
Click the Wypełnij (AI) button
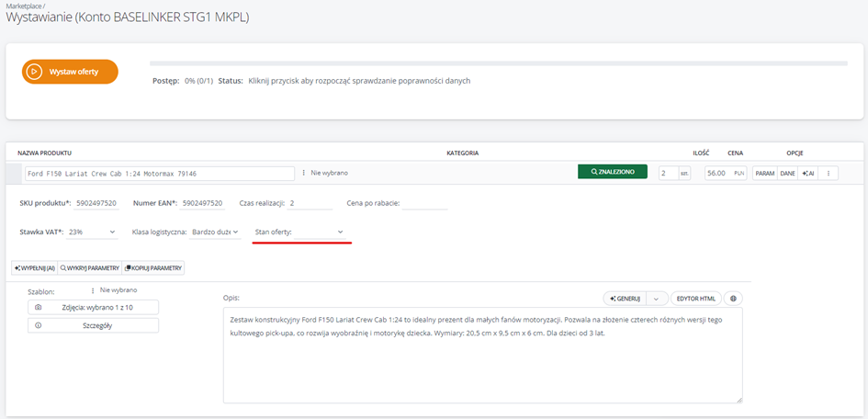pos(35,267)
